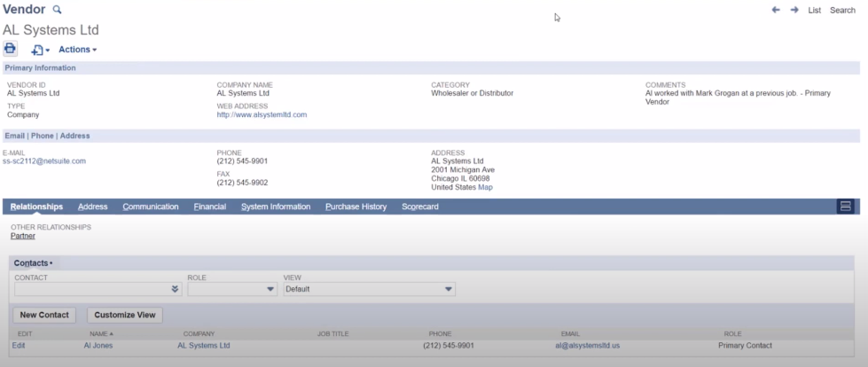
Task: Toggle the subtab layout icon
Action: [845, 207]
